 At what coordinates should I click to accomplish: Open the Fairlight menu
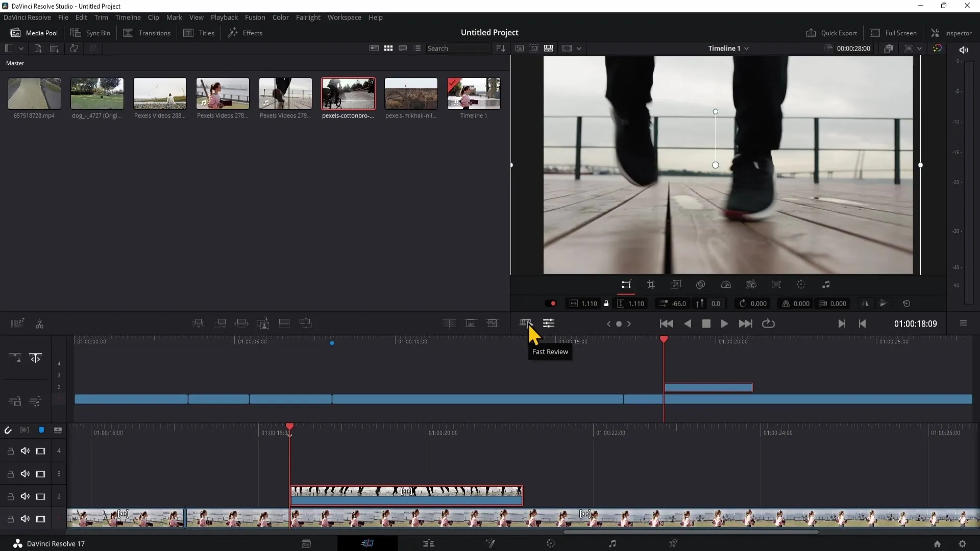(308, 17)
